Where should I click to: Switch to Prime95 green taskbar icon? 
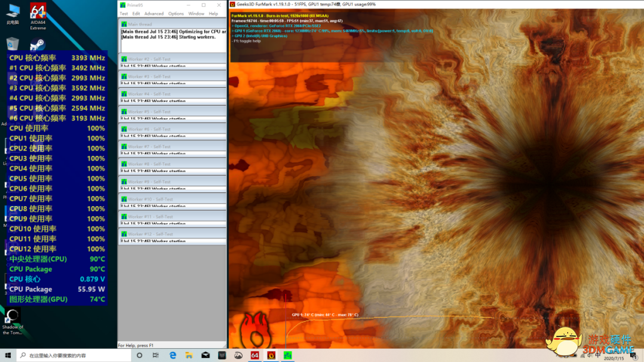tap(287, 355)
